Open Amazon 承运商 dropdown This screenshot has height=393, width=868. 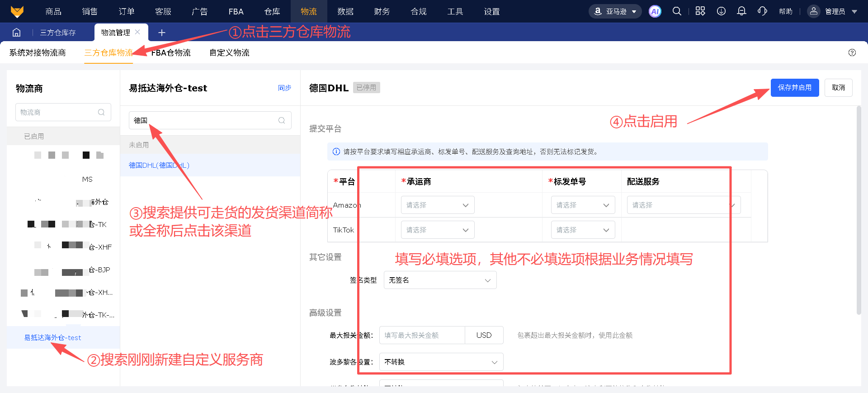click(x=438, y=205)
